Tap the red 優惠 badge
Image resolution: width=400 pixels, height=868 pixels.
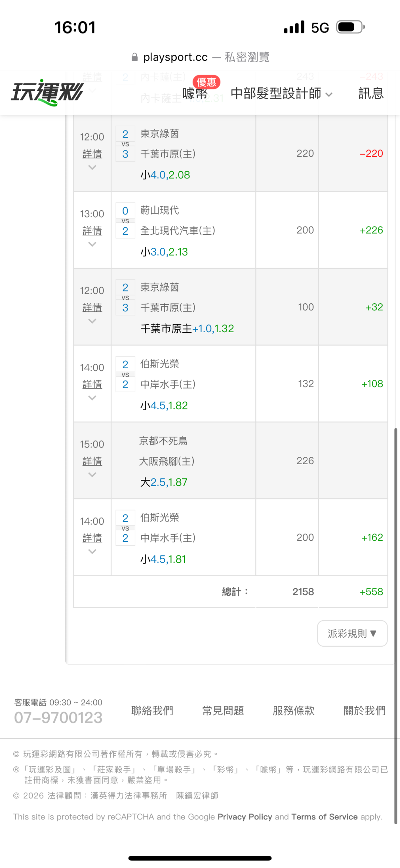(206, 82)
